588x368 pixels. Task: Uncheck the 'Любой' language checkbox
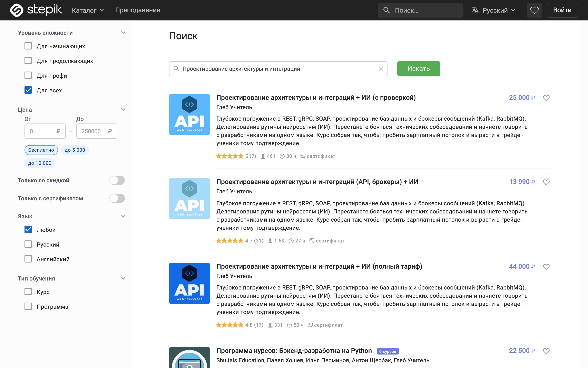28,230
